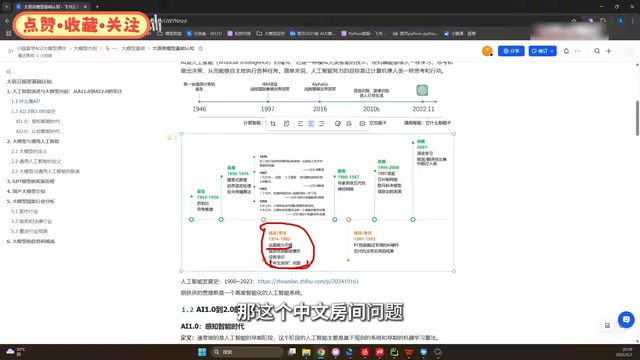Go to outline item 5.1 医疗行业
The height and width of the screenshot is (360, 640).
click(x=24, y=211)
